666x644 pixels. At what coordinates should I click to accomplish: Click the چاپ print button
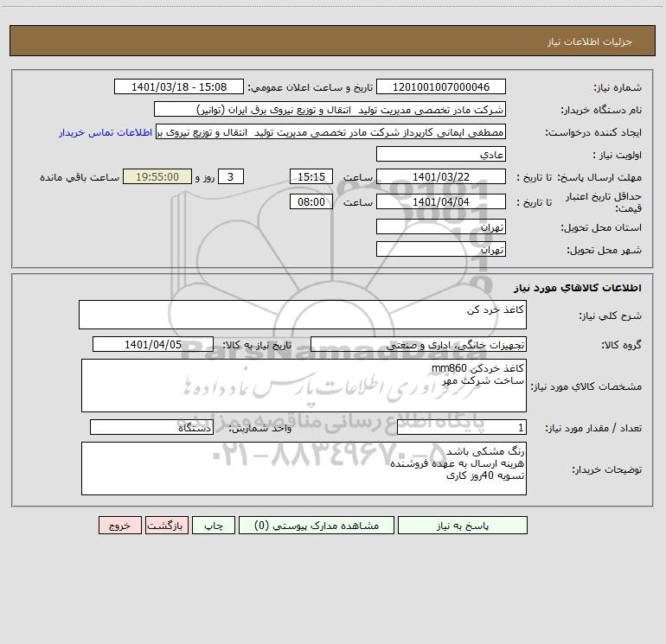tap(214, 526)
